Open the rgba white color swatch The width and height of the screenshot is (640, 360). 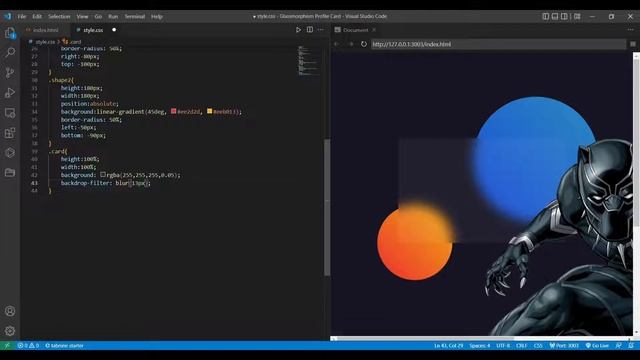click(103, 174)
